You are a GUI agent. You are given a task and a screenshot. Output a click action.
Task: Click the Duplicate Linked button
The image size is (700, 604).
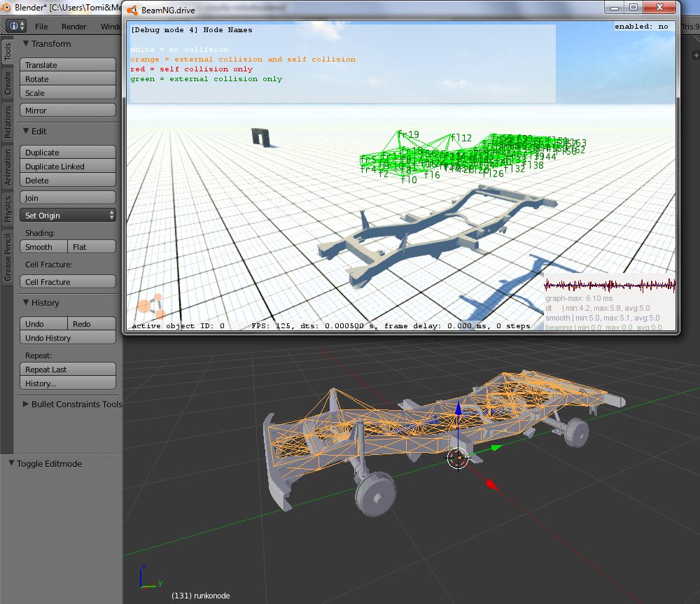click(68, 166)
